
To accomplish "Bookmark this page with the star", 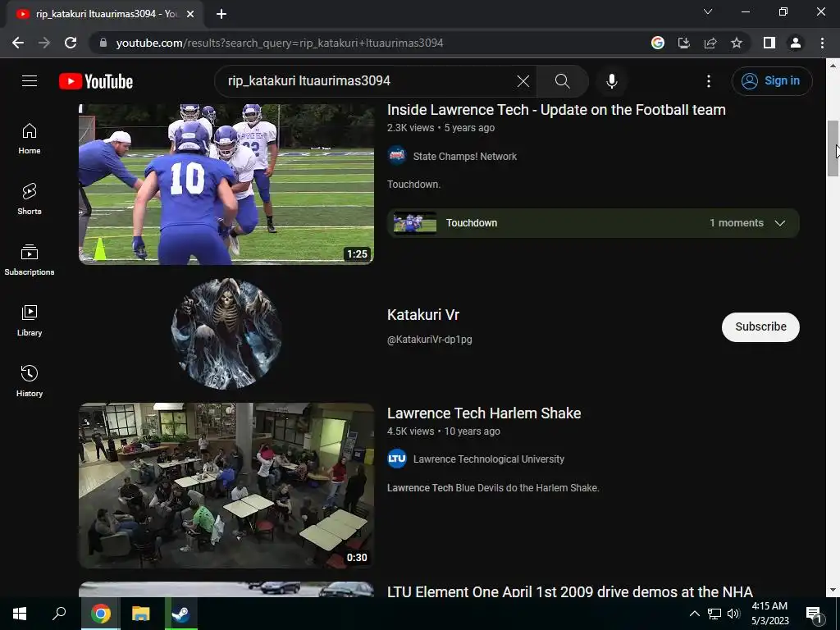I will click(x=737, y=43).
